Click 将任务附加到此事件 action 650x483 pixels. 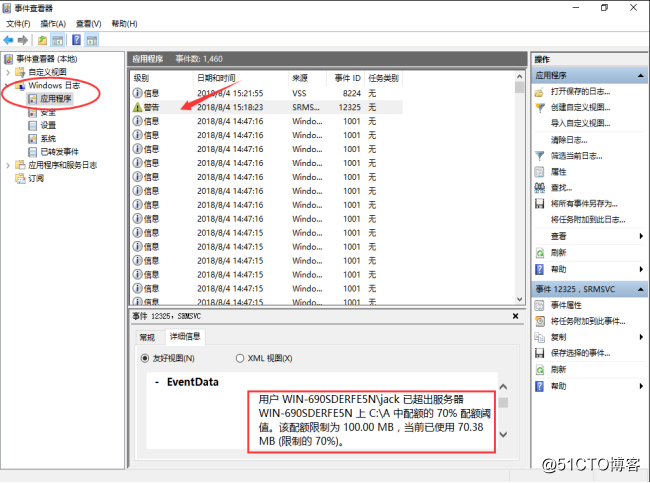tap(588, 321)
